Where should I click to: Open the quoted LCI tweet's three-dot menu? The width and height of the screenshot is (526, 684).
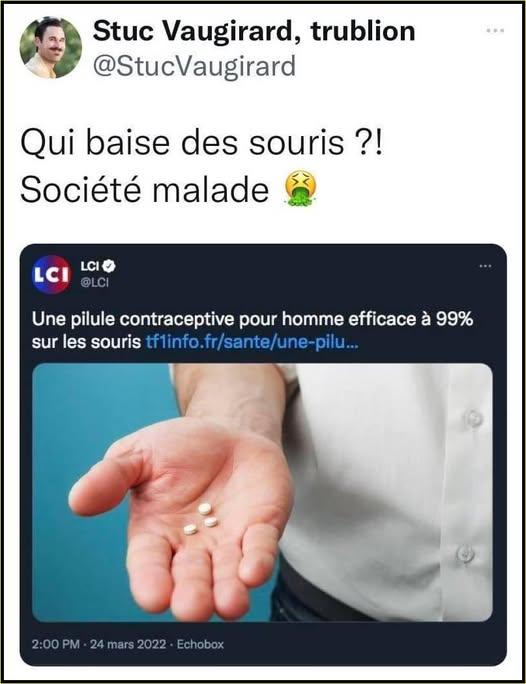[x=485, y=266]
